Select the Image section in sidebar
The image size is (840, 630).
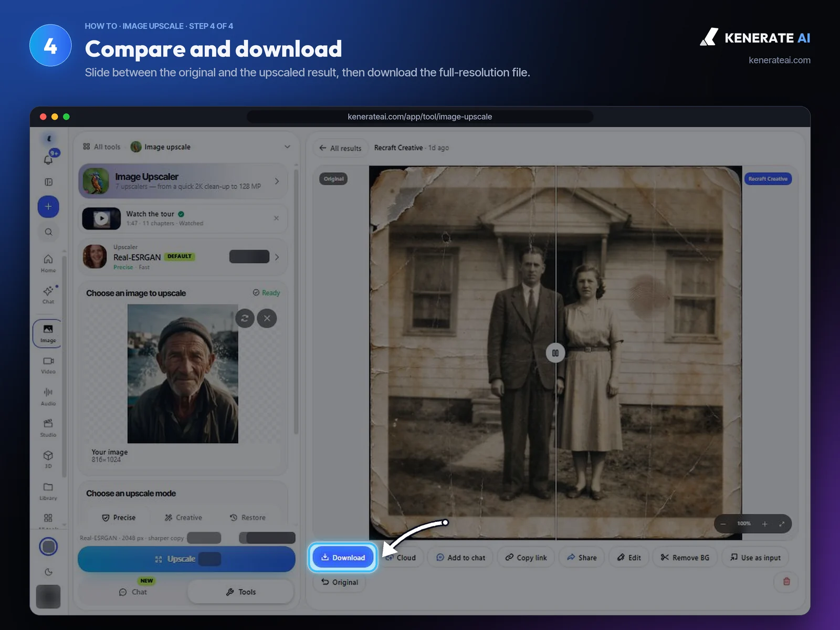[48, 333]
